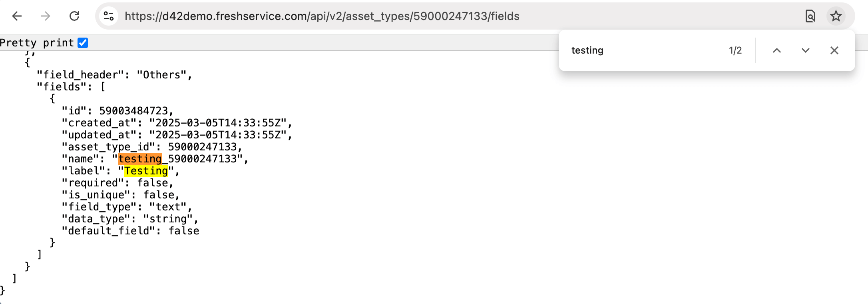Image resolution: width=868 pixels, height=304 pixels.
Task: Reload the current page
Action: click(75, 16)
